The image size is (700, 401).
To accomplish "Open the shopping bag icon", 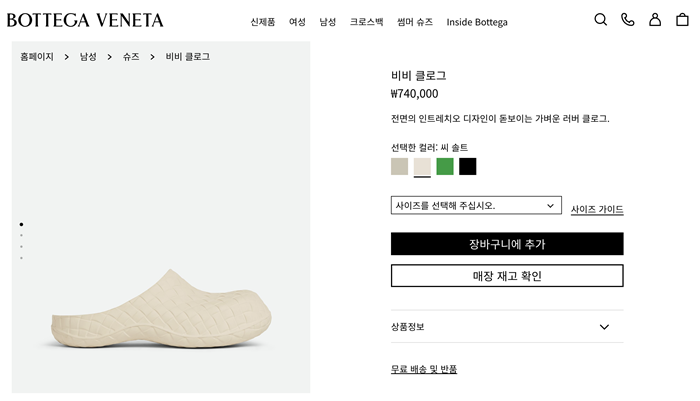I will tap(682, 20).
